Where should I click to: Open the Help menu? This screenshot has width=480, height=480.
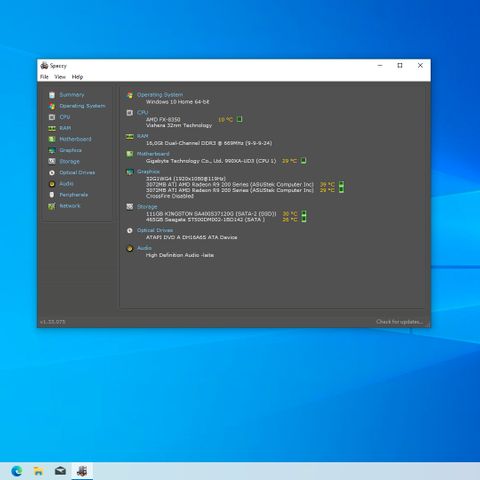pyautogui.click(x=77, y=77)
